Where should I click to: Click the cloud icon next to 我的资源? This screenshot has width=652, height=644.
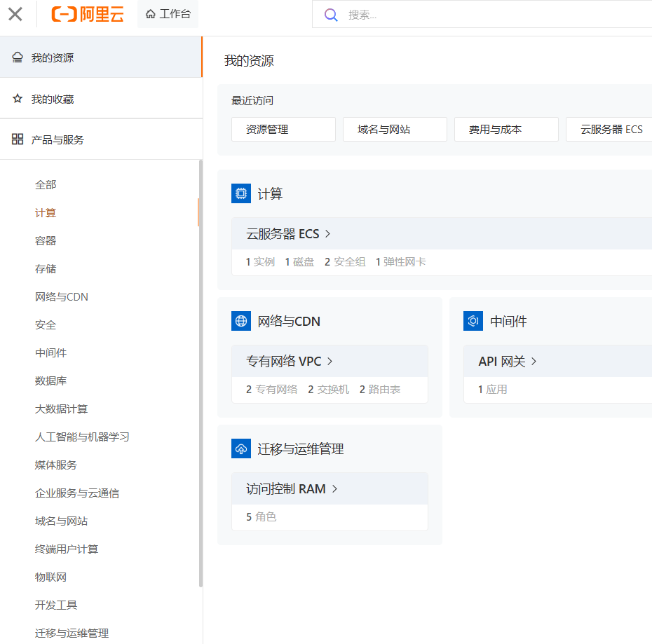coord(18,57)
